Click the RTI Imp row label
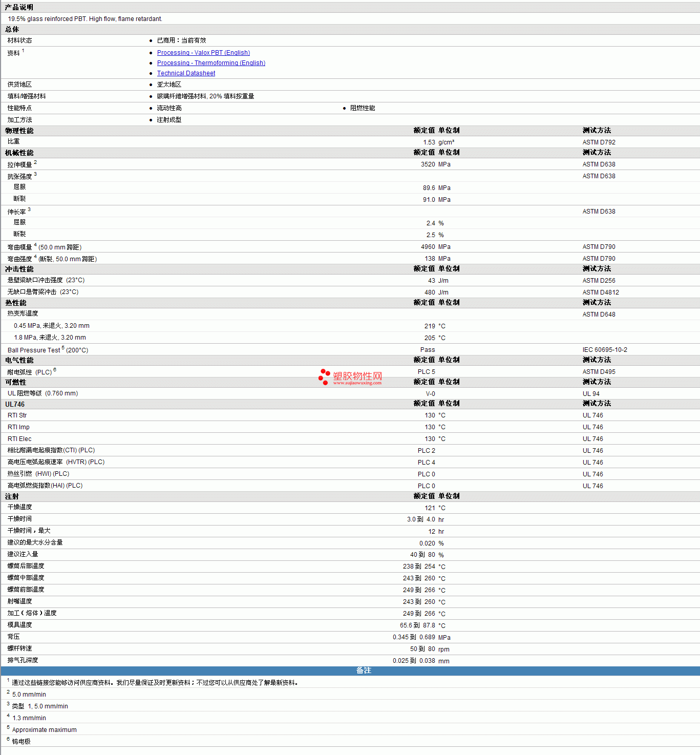Image resolution: width=700 pixels, height=755 pixels. click(x=18, y=427)
